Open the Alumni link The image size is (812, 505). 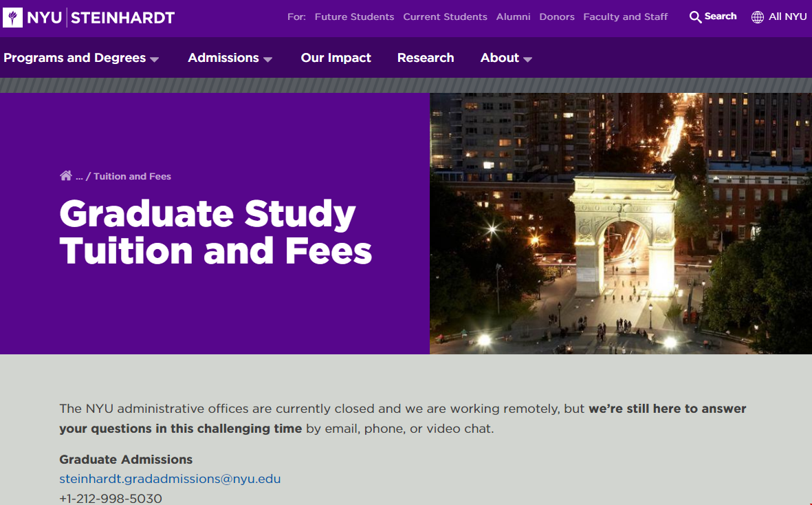click(513, 17)
